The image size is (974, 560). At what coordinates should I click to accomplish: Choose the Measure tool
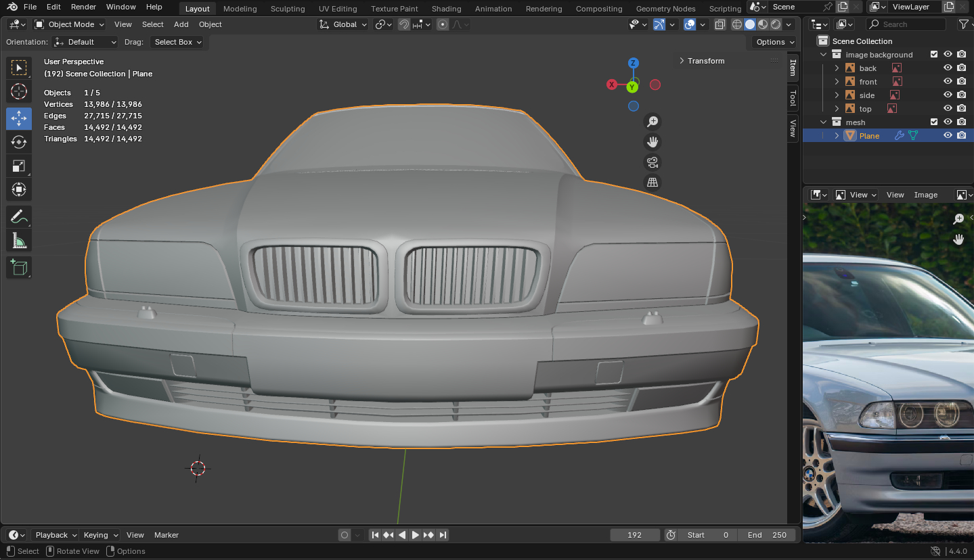19,241
